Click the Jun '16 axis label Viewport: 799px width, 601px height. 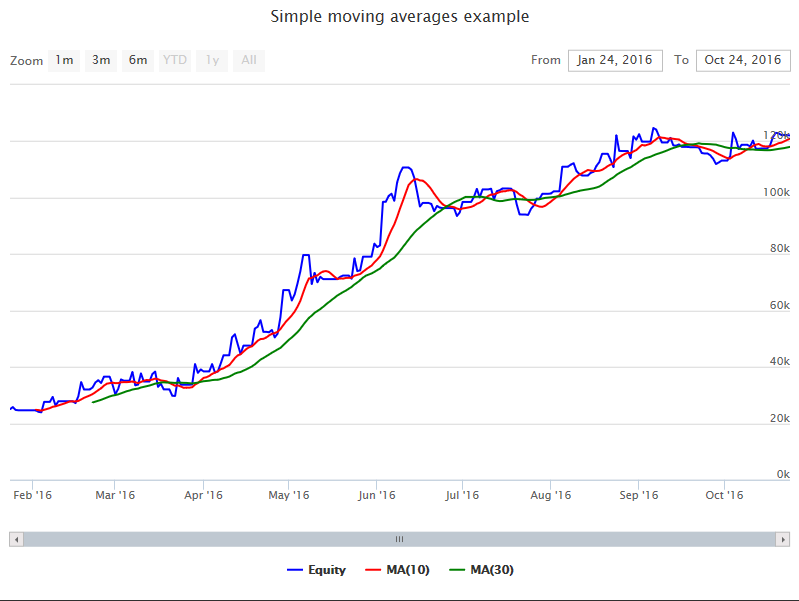(x=377, y=495)
